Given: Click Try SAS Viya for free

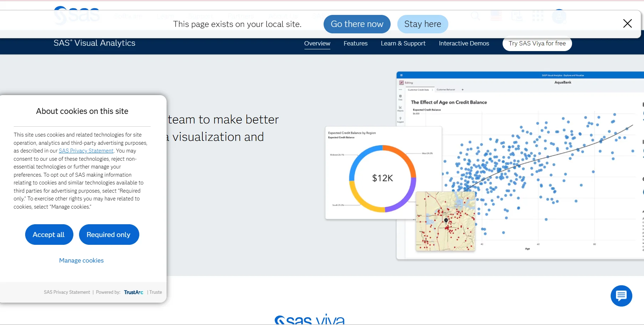Looking at the screenshot, I should pos(537,44).
